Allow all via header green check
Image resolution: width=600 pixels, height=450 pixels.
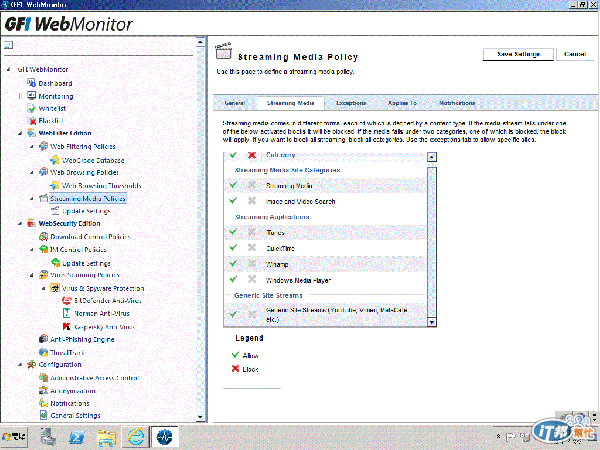[x=233, y=155]
